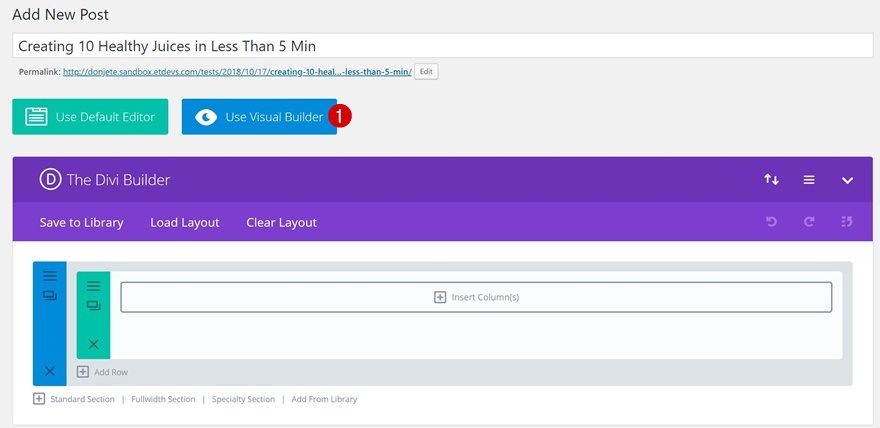Image resolution: width=880 pixels, height=428 pixels.
Task: Clone the blue section
Action: coord(50,295)
